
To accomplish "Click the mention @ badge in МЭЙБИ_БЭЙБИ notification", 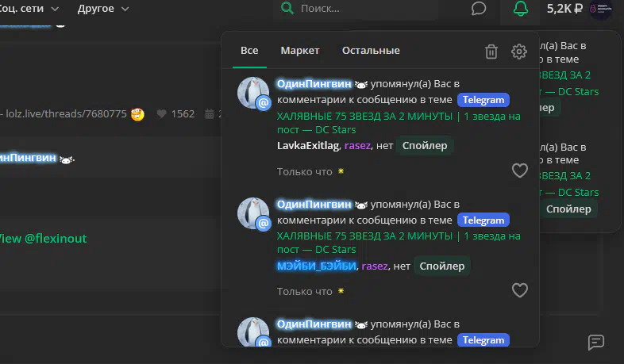I will [x=264, y=224].
